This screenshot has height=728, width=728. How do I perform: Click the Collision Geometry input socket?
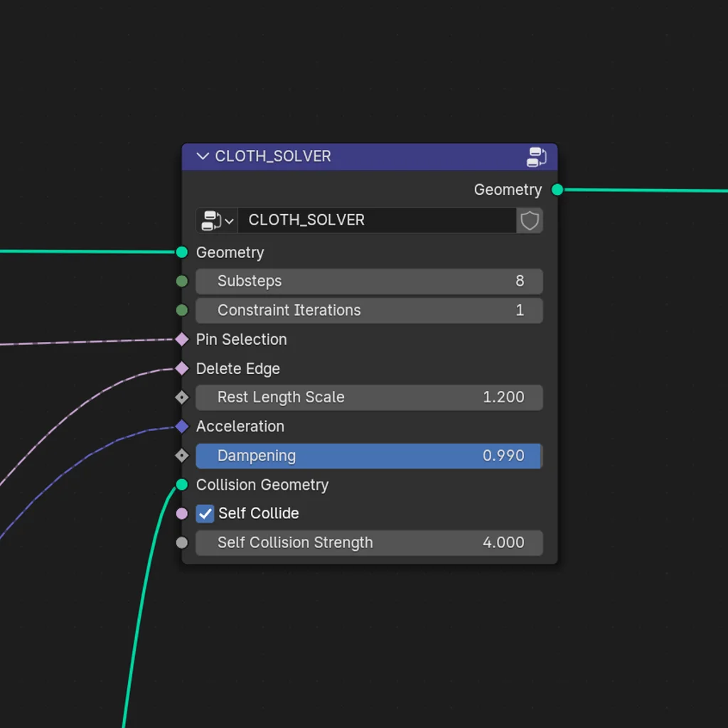pyautogui.click(x=182, y=485)
